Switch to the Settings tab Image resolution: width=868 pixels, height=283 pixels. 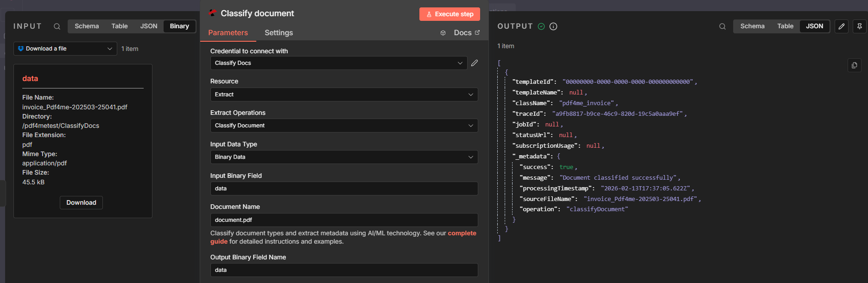279,33
